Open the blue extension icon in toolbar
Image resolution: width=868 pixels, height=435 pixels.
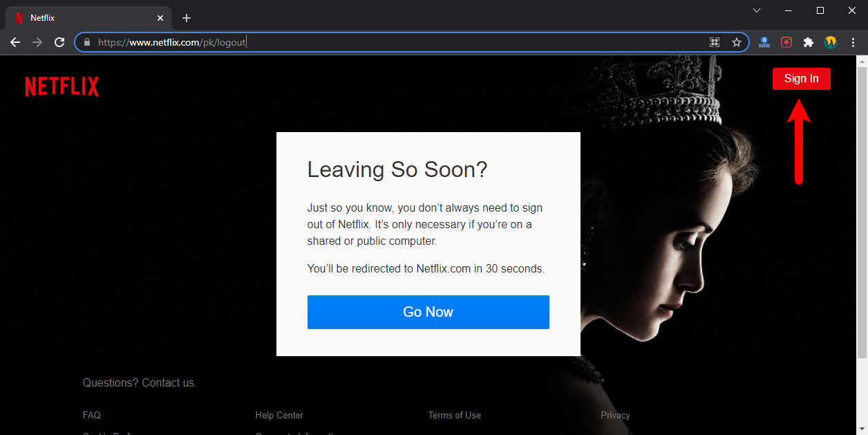(764, 42)
